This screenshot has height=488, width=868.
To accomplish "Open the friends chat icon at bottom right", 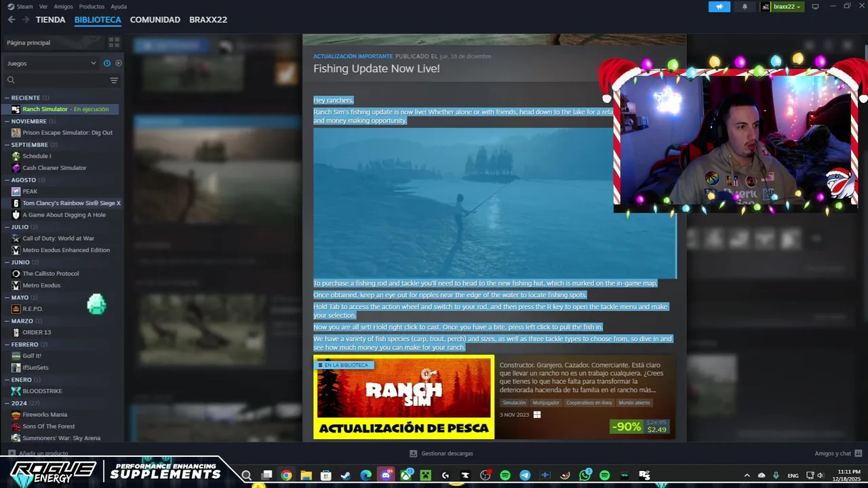I will [858, 453].
